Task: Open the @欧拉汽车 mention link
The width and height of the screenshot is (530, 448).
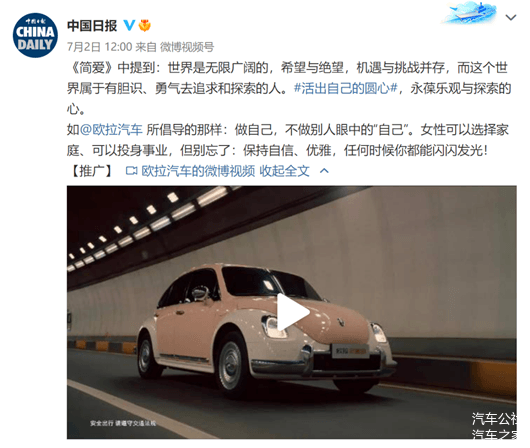Action: 111,129
